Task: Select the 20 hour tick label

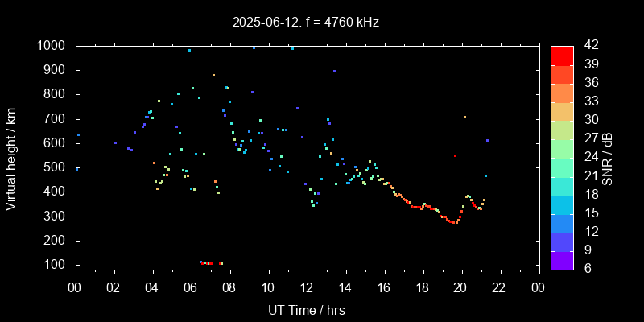Action: click(x=461, y=288)
